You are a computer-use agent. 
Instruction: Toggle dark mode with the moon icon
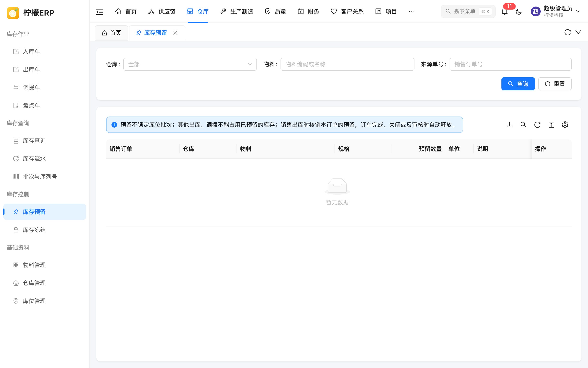(519, 11)
